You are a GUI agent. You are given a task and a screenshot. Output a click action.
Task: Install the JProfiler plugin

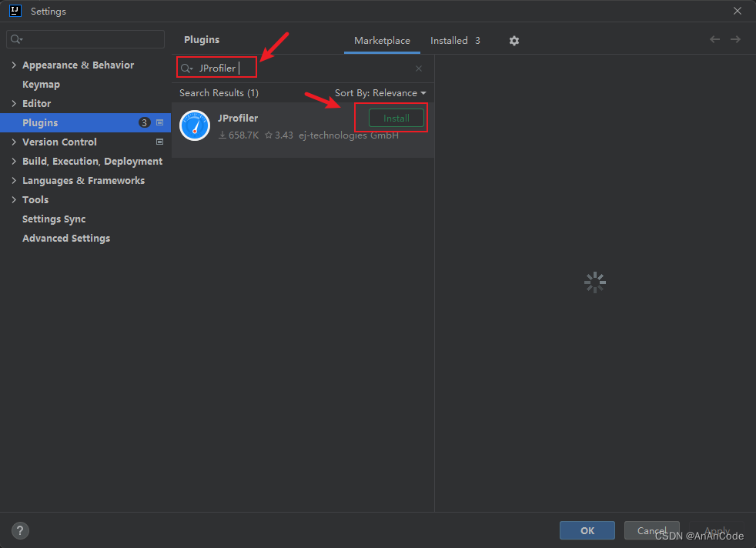(396, 119)
